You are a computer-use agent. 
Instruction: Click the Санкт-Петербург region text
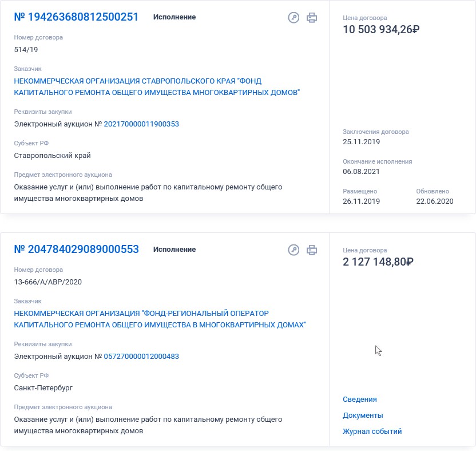[43, 388]
